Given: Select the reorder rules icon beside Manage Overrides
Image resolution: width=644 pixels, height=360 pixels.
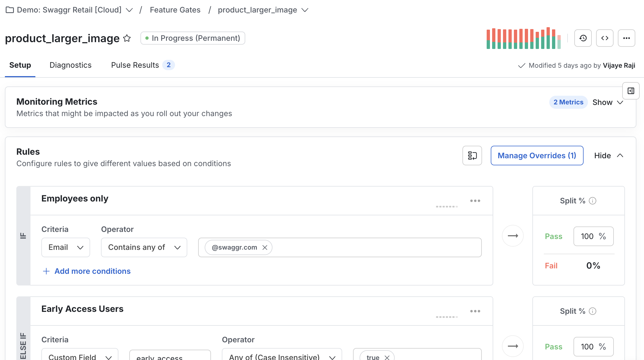Looking at the screenshot, I should point(472,155).
